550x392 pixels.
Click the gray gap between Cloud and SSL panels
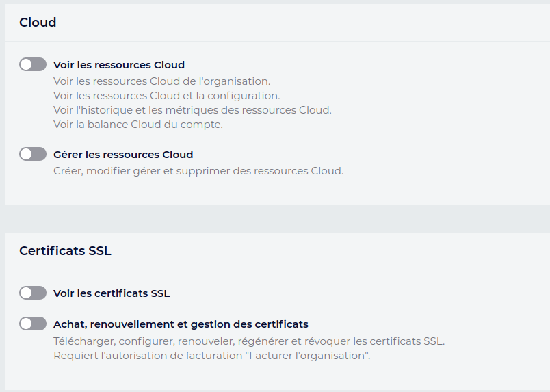[274, 219]
